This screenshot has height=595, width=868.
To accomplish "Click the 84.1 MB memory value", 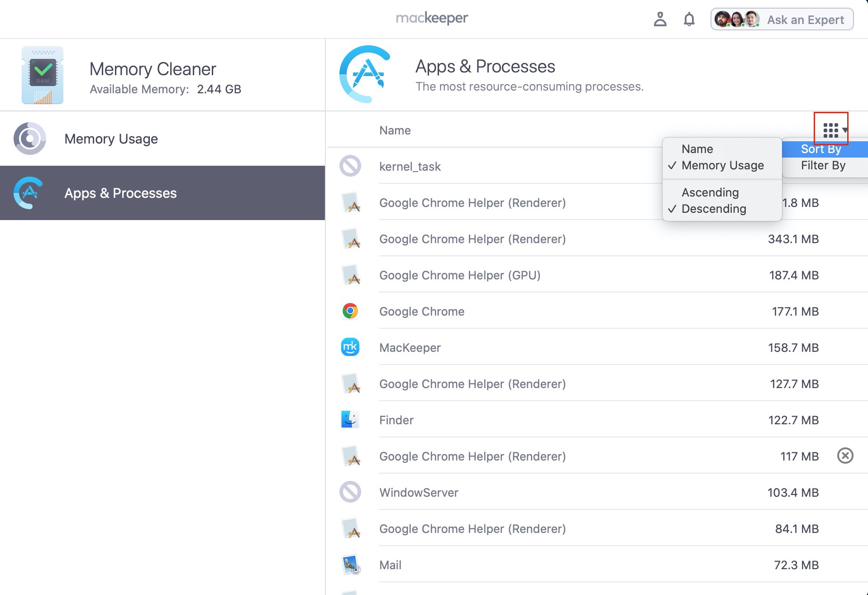I will (796, 529).
